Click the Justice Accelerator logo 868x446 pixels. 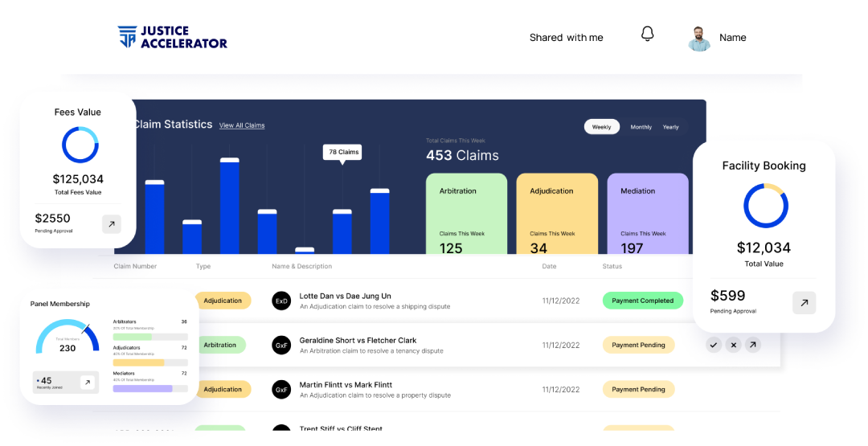point(173,37)
